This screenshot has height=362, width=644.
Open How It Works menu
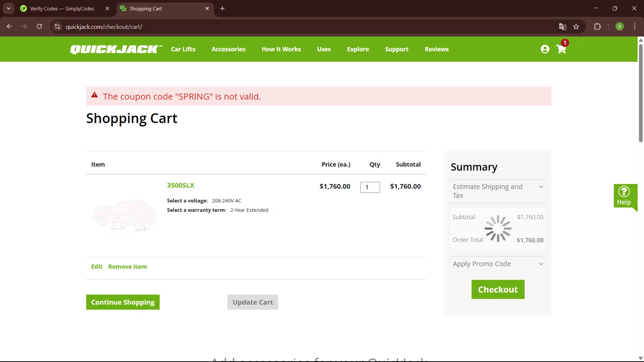pyautogui.click(x=281, y=49)
